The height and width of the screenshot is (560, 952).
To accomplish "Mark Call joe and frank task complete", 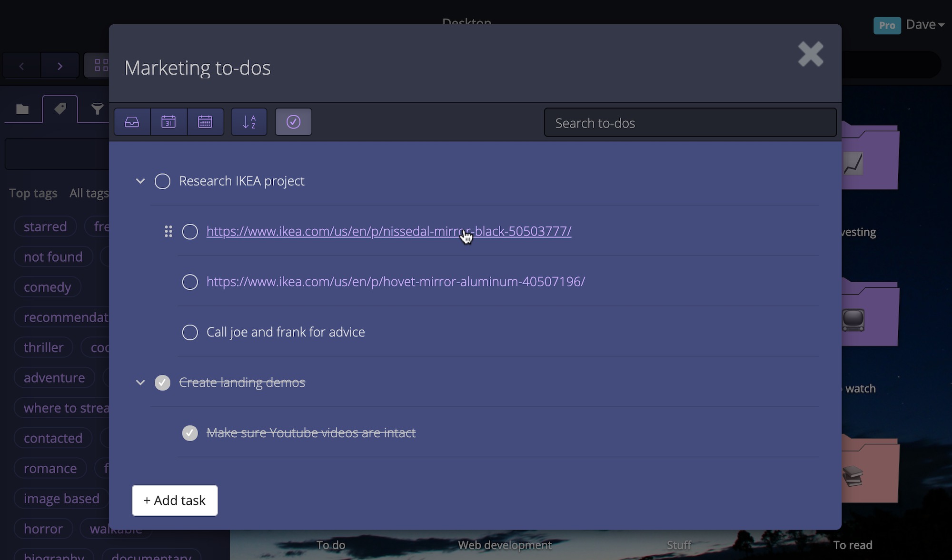I will click(190, 332).
